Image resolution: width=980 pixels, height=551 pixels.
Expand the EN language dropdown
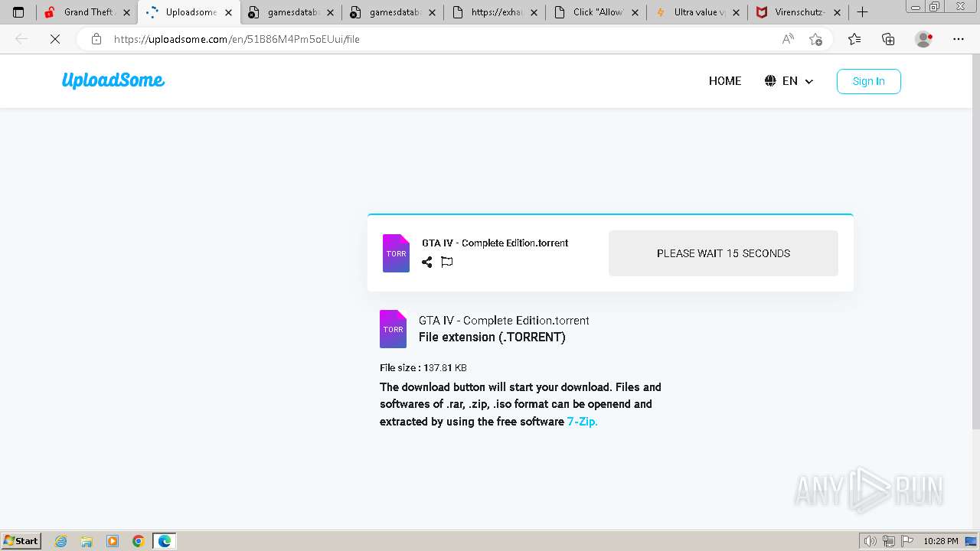[x=798, y=81]
